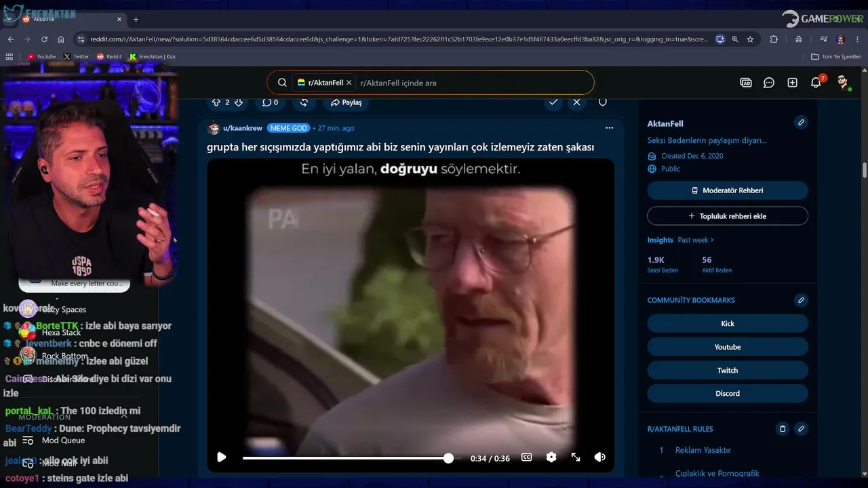Open Reddit notifications bell
The image size is (868, 488).
click(816, 83)
